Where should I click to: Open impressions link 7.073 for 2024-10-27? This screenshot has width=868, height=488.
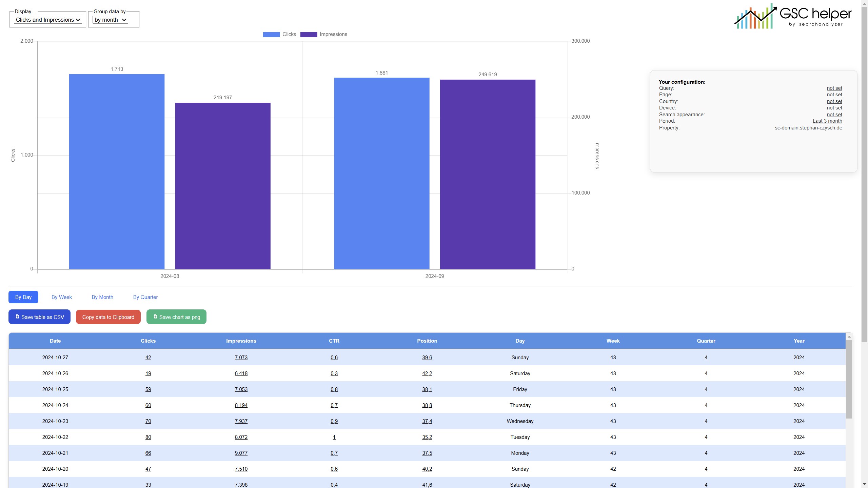pos(241,357)
